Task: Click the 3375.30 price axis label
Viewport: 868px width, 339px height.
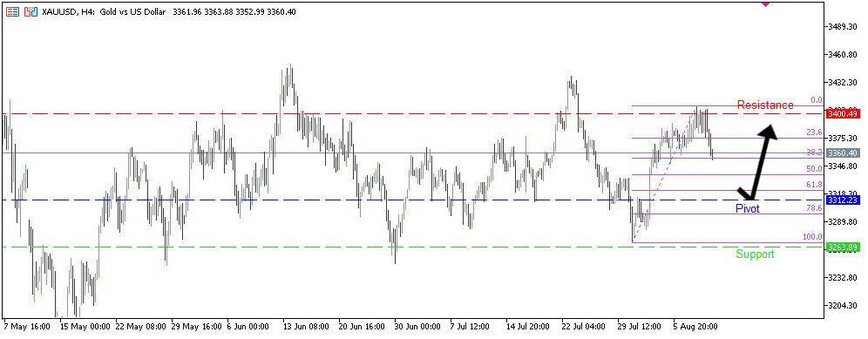Action: (843, 139)
